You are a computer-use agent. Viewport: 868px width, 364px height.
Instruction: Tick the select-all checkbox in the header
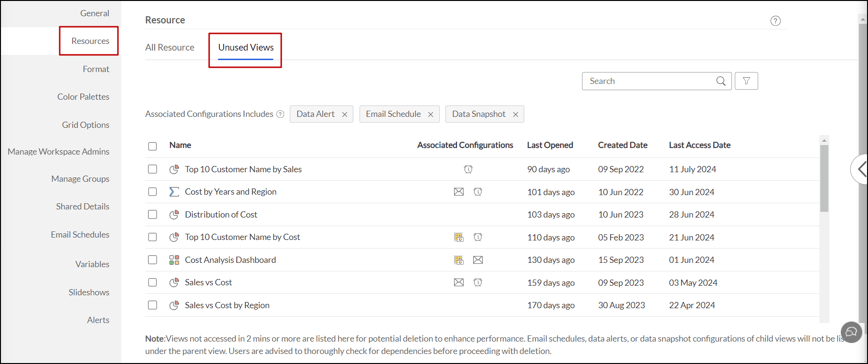tap(152, 146)
